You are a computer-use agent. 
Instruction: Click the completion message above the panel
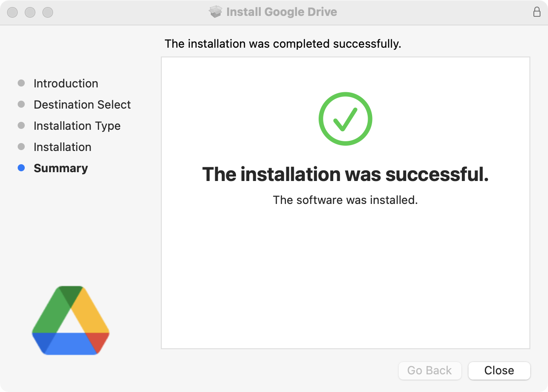pyautogui.click(x=283, y=44)
